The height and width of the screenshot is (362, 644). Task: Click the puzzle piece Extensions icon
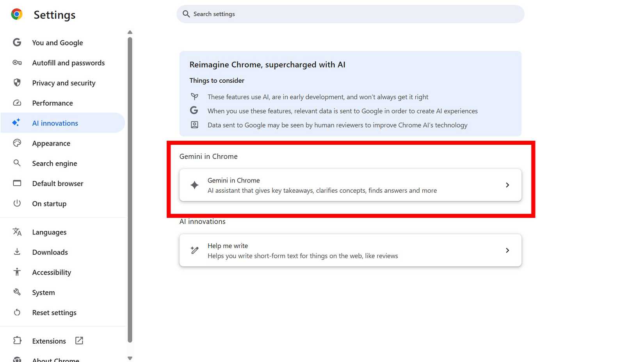tap(17, 341)
